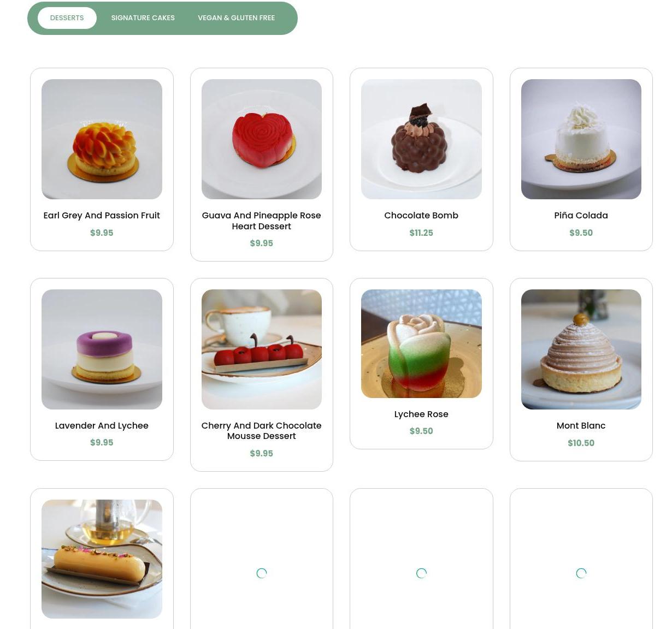This screenshot has width=672, height=629.
Task: View the Mont Blanc dessert photo
Action: (x=581, y=349)
